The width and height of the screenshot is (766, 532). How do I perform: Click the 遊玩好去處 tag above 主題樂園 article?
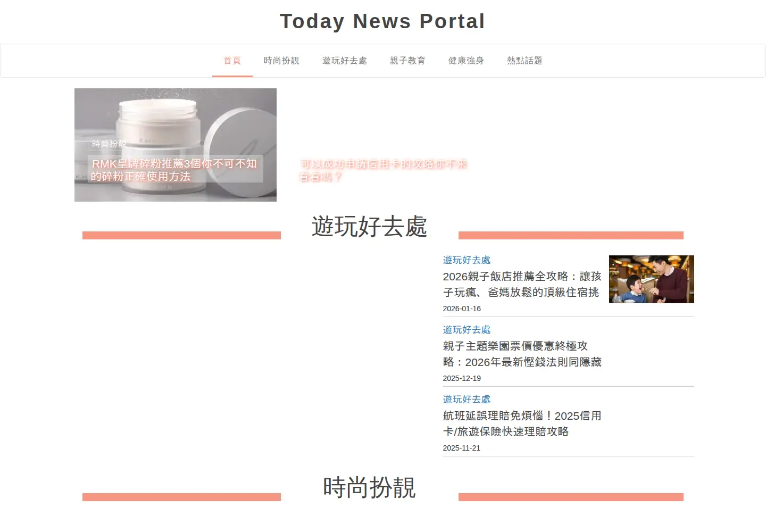pos(467,329)
